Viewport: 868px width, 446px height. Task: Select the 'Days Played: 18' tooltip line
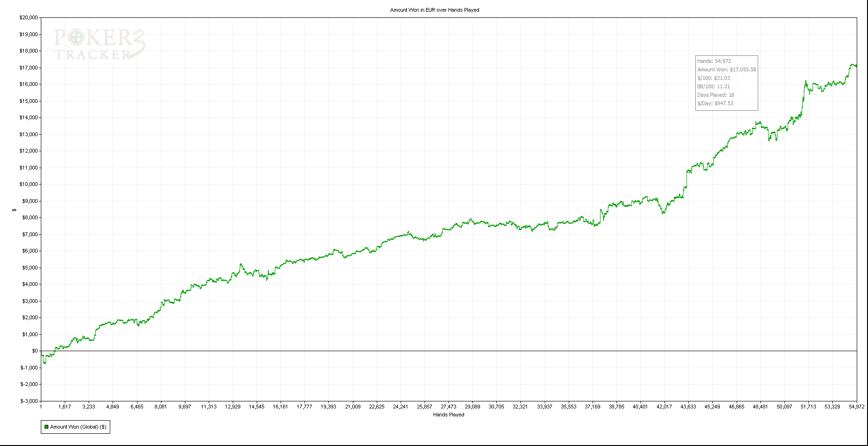[716, 95]
